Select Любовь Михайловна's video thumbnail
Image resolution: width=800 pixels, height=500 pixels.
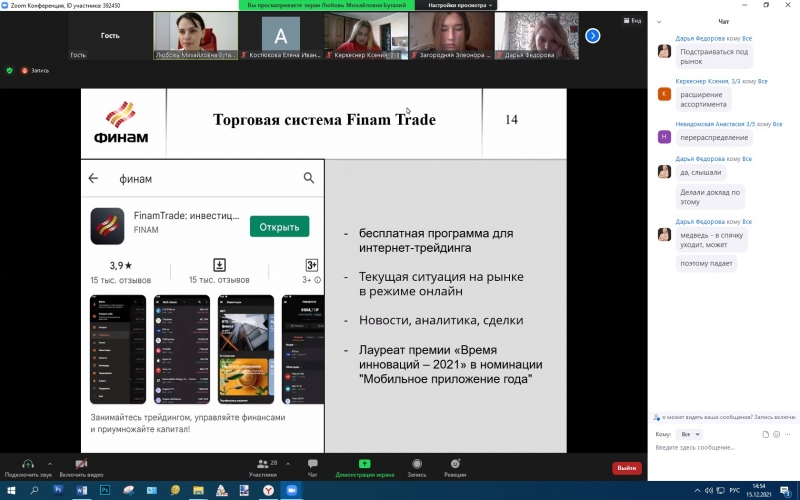pos(196,36)
